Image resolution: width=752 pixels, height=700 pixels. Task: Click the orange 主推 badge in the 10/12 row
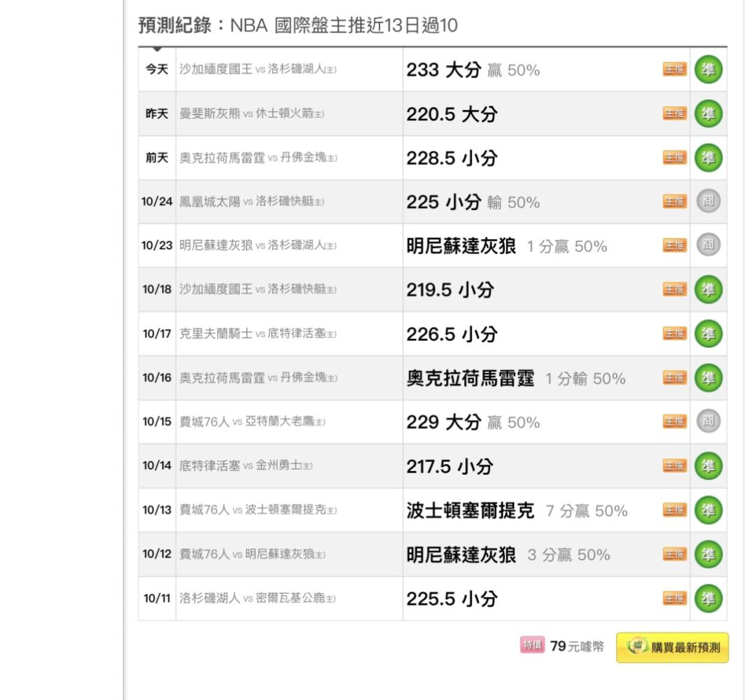click(x=675, y=554)
